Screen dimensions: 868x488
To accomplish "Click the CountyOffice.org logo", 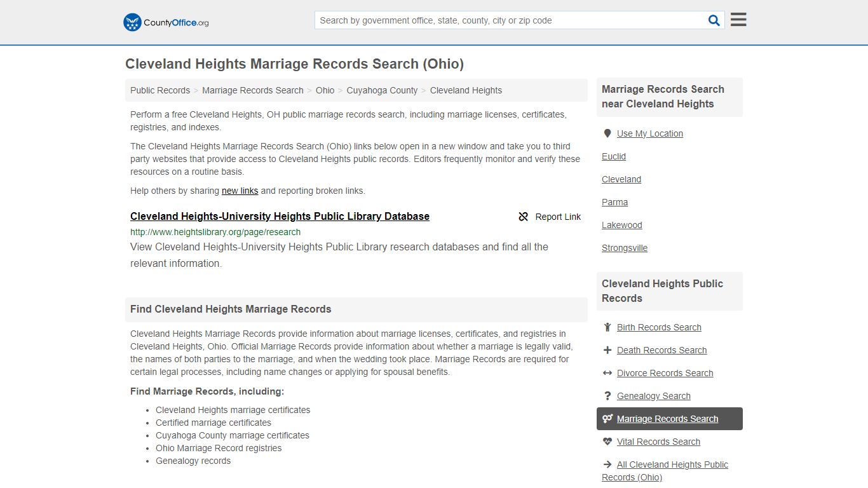I will click(x=166, y=22).
